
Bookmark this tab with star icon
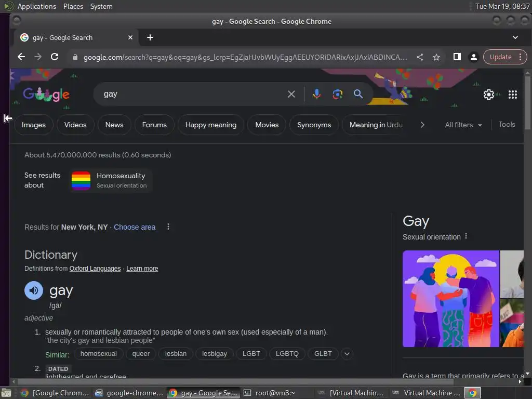click(x=436, y=57)
